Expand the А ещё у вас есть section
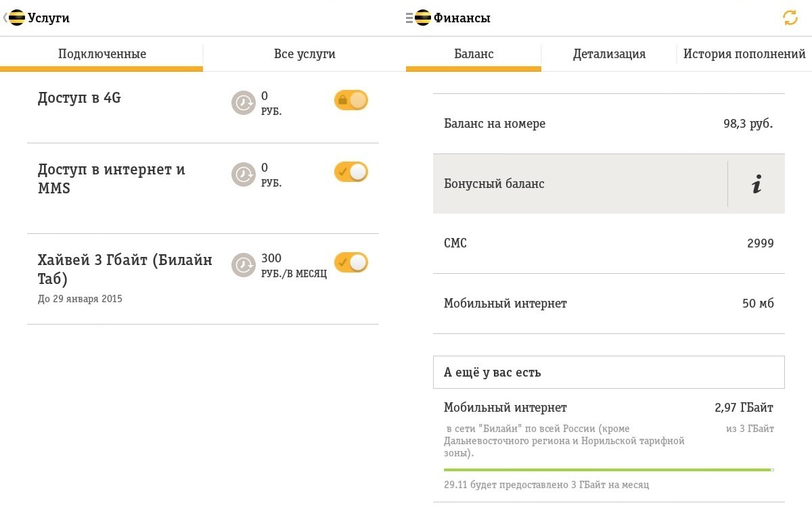812x524 pixels. pyautogui.click(x=608, y=373)
